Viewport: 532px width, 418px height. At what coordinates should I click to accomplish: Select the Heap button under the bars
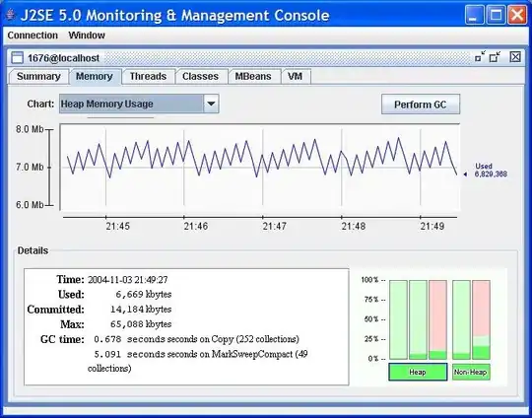[x=418, y=372]
